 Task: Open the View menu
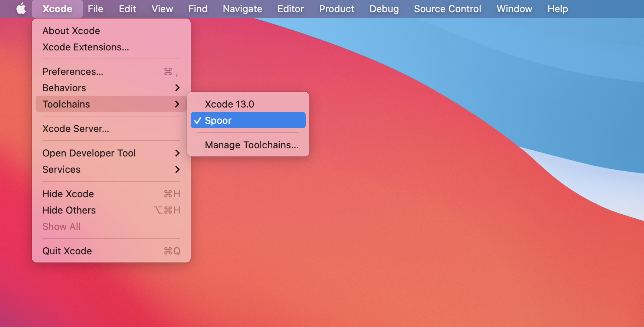point(162,9)
